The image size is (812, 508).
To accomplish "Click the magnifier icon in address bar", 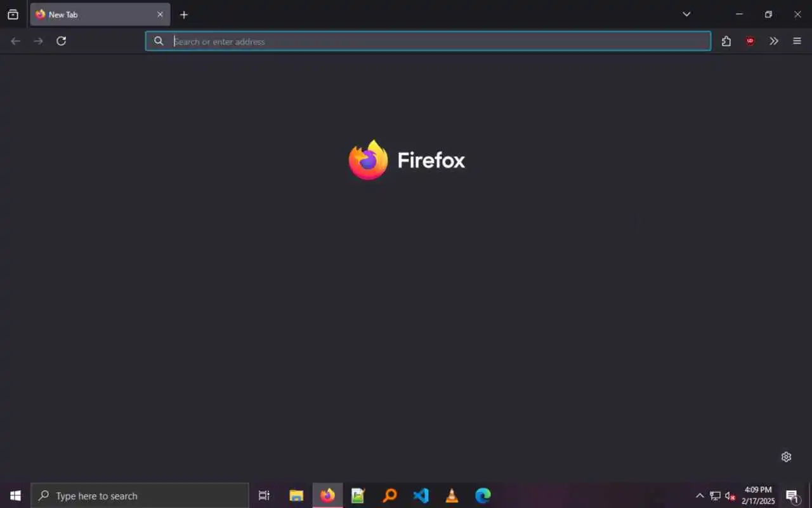I will 159,41.
